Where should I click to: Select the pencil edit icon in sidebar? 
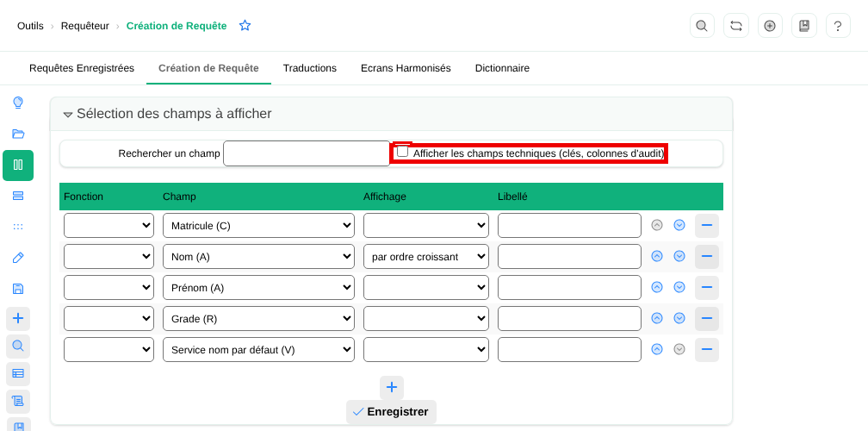click(x=18, y=258)
